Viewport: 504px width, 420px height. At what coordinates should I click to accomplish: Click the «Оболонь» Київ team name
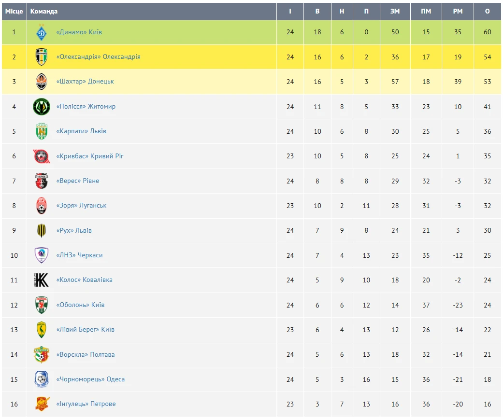(x=80, y=305)
